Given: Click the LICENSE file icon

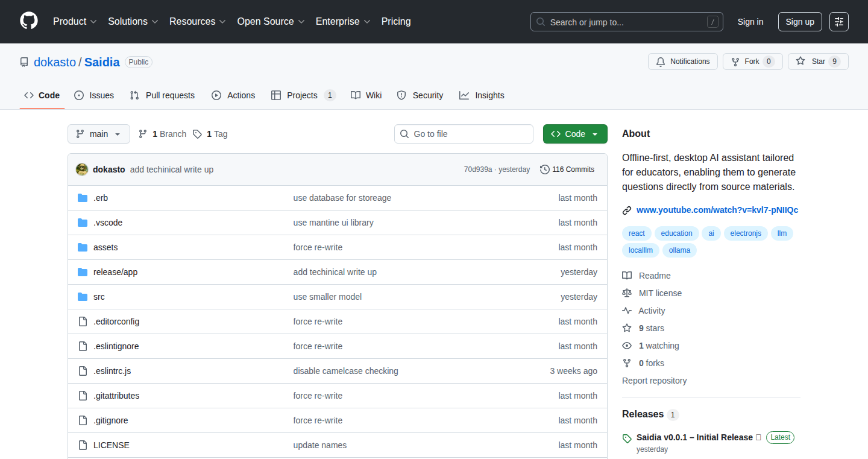Looking at the screenshot, I should click(x=83, y=445).
